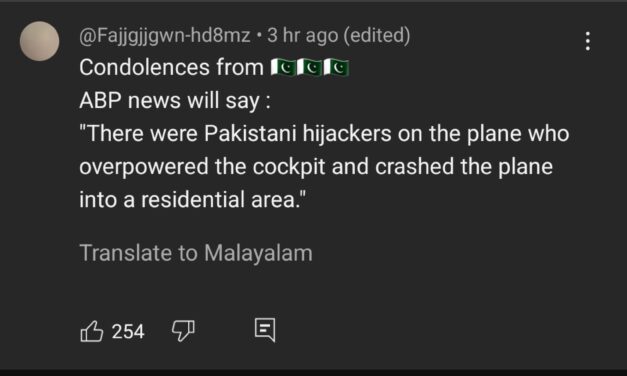
Task: Click the 'ABP news will say' line
Action: [x=175, y=100]
